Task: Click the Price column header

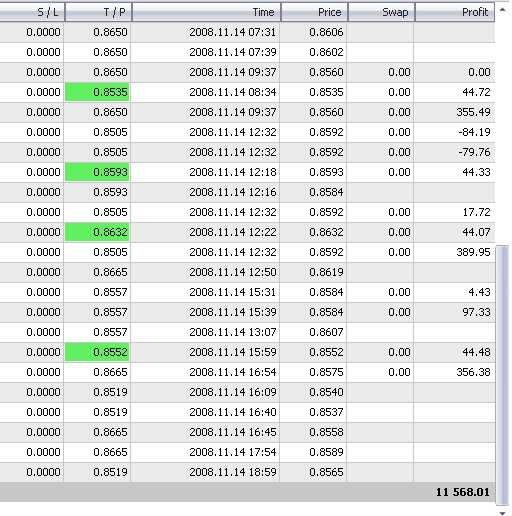Action: click(x=314, y=12)
